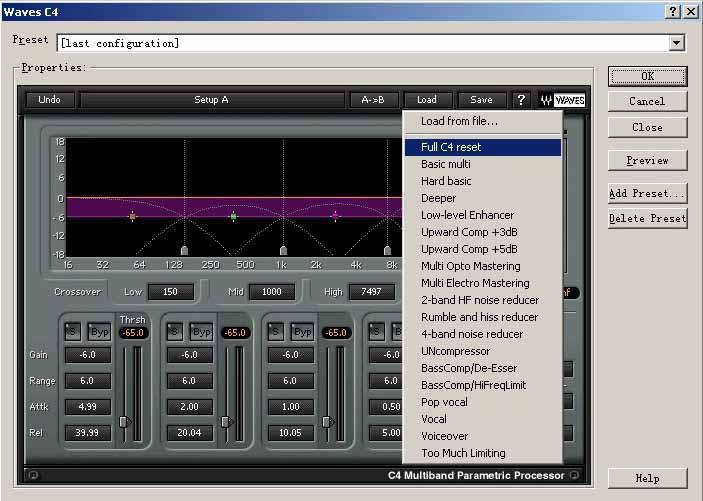
Task: Click the A->B setup copy button
Action: tap(374, 100)
